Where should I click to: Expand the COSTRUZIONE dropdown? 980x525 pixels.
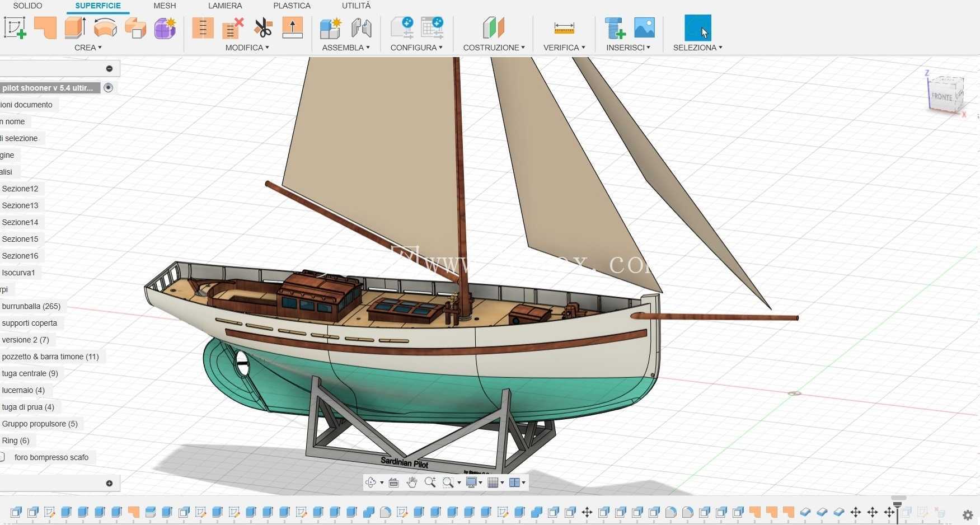coord(494,48)
